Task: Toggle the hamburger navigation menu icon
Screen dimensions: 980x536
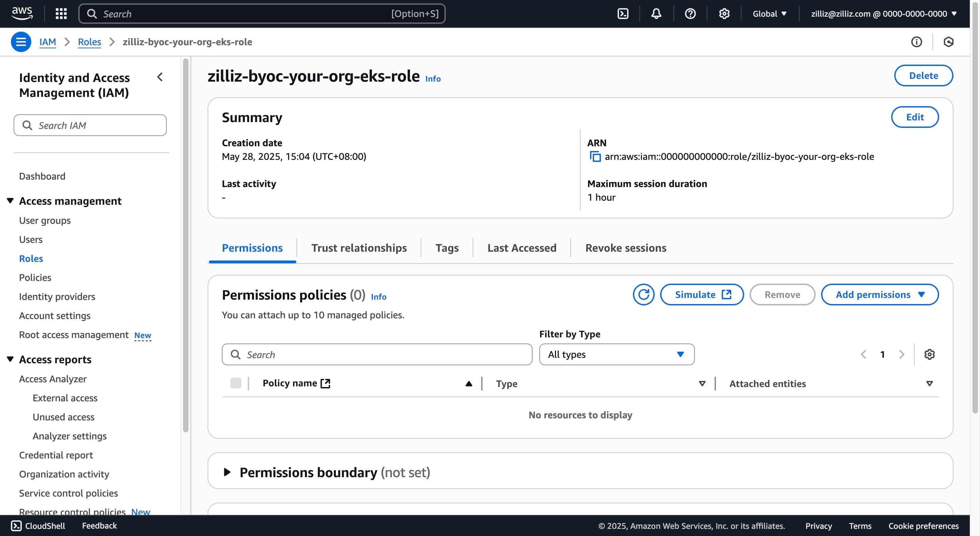Action: (21, 42)
